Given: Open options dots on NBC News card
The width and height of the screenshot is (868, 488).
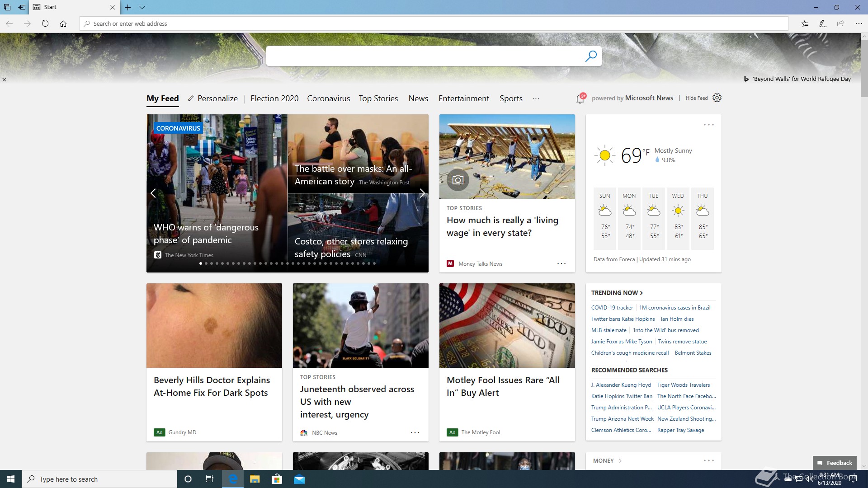Looking at the screenshot, I should tap(415, 432).
